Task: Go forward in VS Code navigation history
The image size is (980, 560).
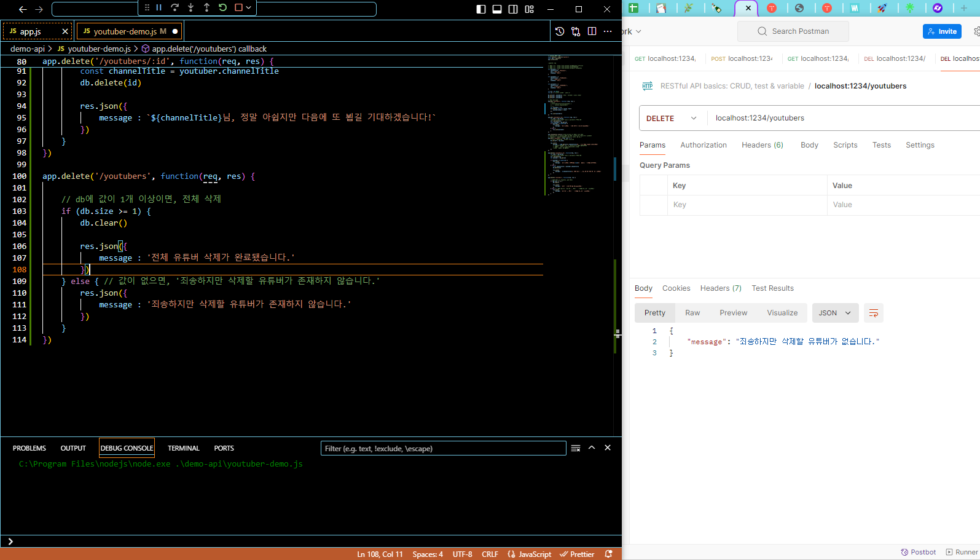Action: pos(39,9)
